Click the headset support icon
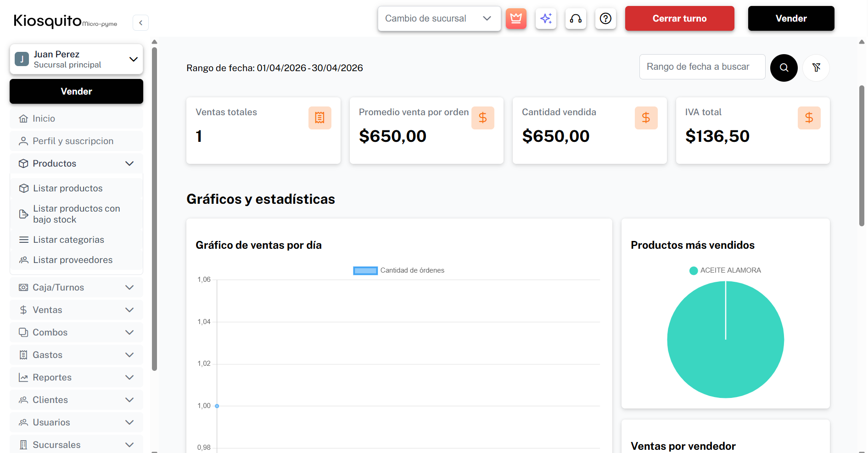Viewport: 868px width, 453px height. coord(576,19)
